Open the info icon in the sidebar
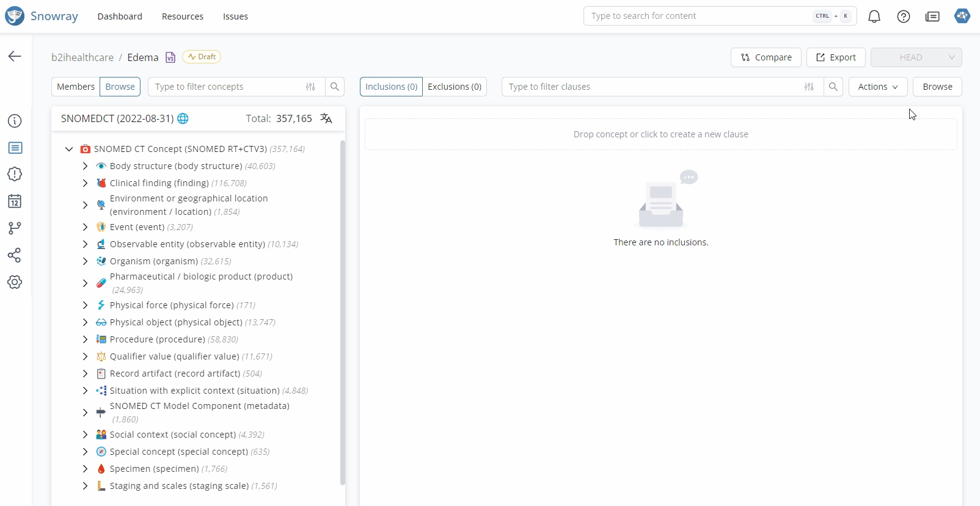 pyautogui.click(x=15, y=121)
